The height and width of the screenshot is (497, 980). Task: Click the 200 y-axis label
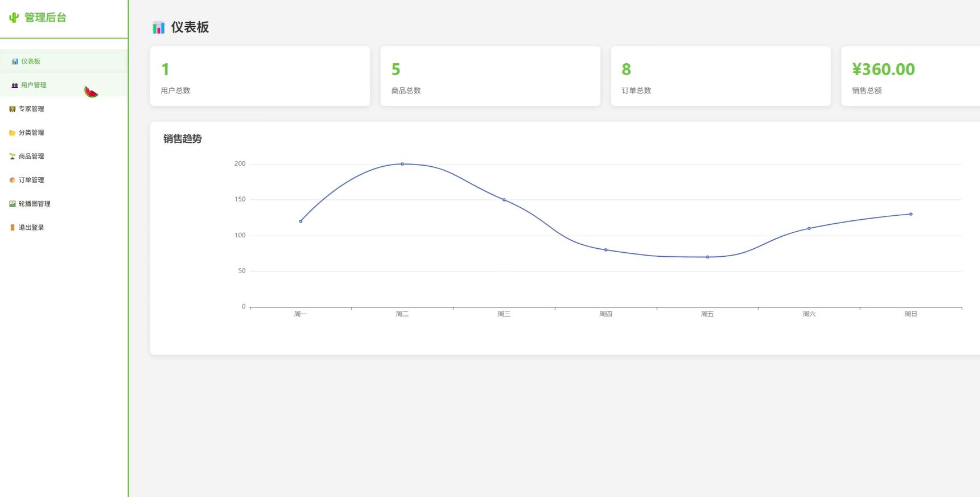[240, 164]
